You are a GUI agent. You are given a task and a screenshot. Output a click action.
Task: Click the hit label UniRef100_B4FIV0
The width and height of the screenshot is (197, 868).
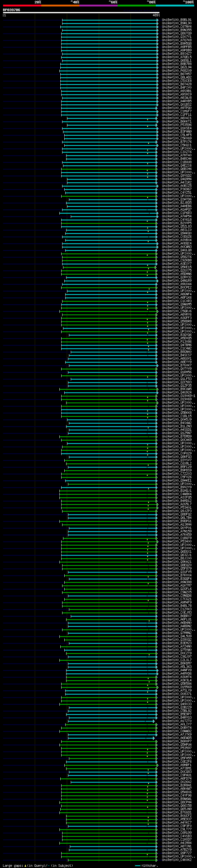[x=176, y=88]
